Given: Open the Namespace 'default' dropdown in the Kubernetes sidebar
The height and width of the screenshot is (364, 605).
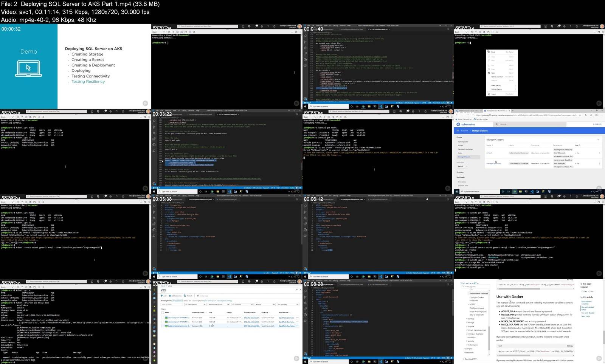Looking at the screenshot, I should point(462,166).
